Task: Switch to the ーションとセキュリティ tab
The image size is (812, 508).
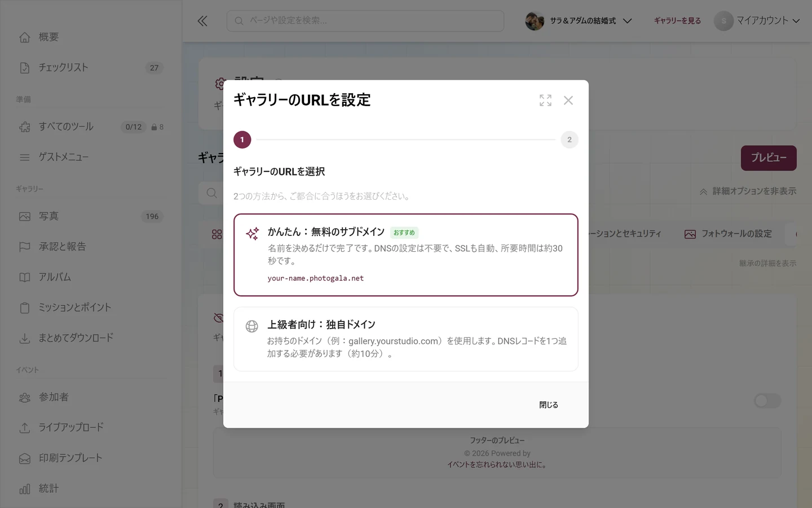Action: (625, 234)
